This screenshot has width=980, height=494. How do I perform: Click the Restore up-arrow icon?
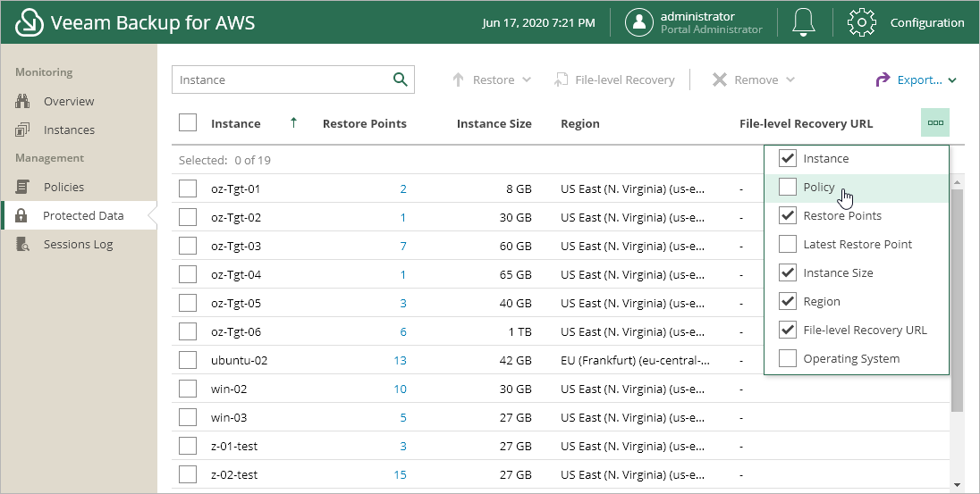[x=458, y=80]
